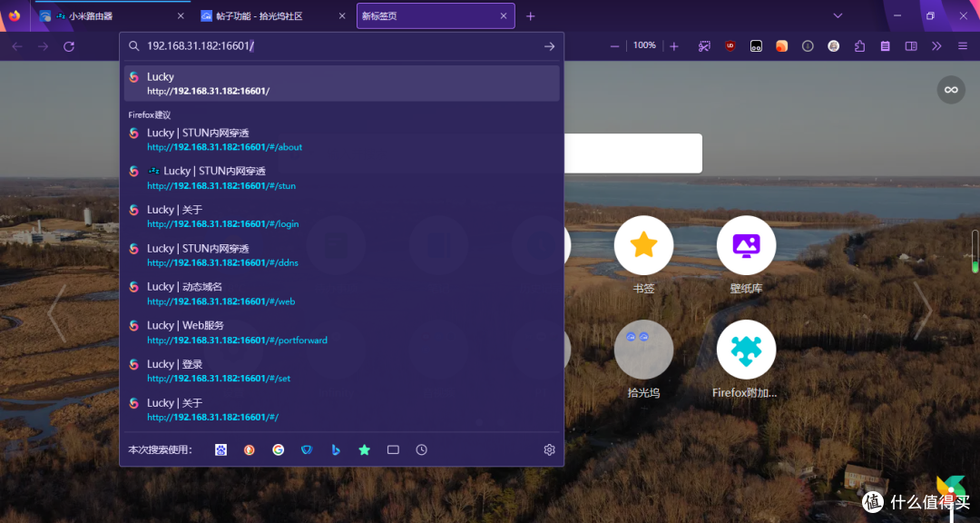Click the circular download-arrow extension icon
980x523 pixels.
(808, 46)
